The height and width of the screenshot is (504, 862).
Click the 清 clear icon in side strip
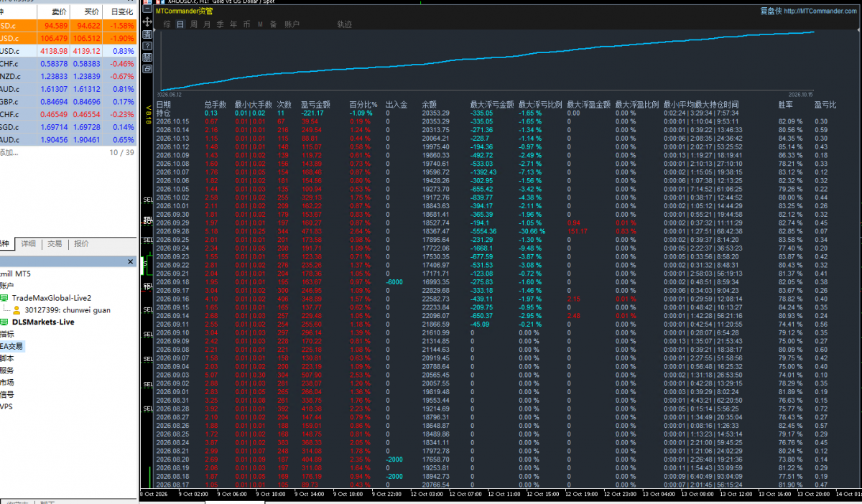click(x=147, y=34)
